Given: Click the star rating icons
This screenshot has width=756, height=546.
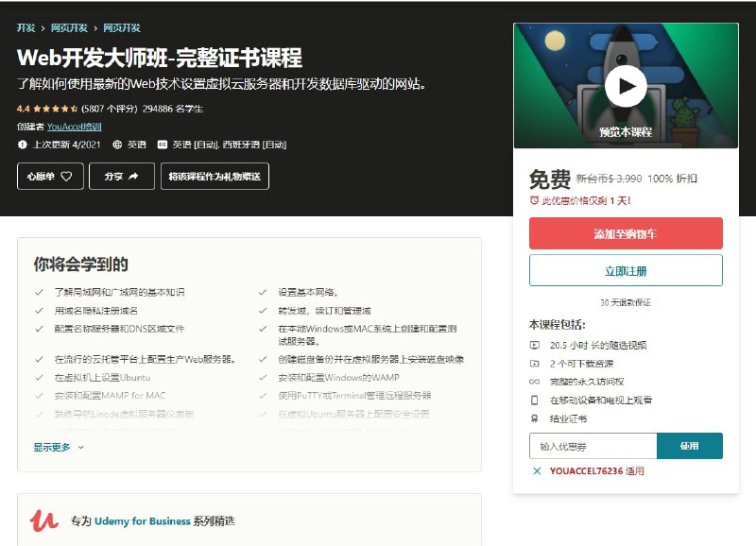Looking at the screenshot, I should 55,109.
